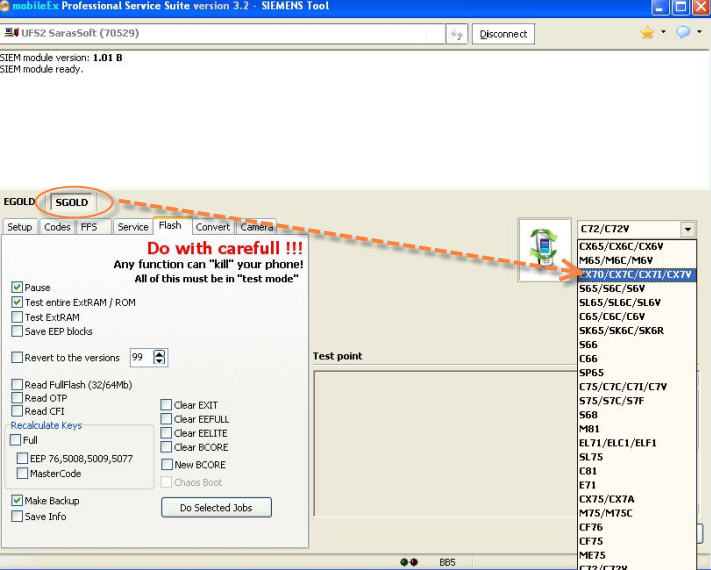Image resolution: width=711 pixels, height=570 pixels.
Task: Check the Read OTP option
Action: (x=17, y=398)
